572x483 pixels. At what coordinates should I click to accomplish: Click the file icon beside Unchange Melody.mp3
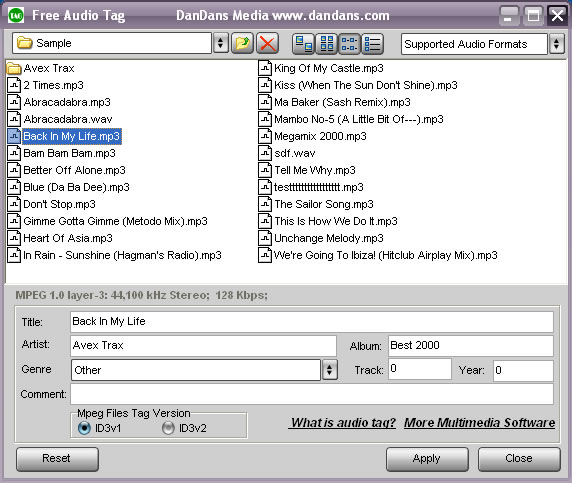tap(265, 238)
